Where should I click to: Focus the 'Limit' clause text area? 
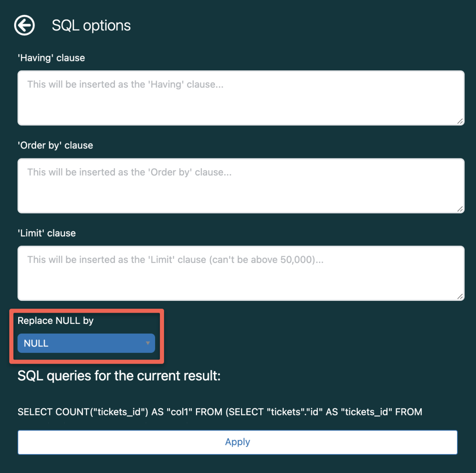tap(241, 279)
